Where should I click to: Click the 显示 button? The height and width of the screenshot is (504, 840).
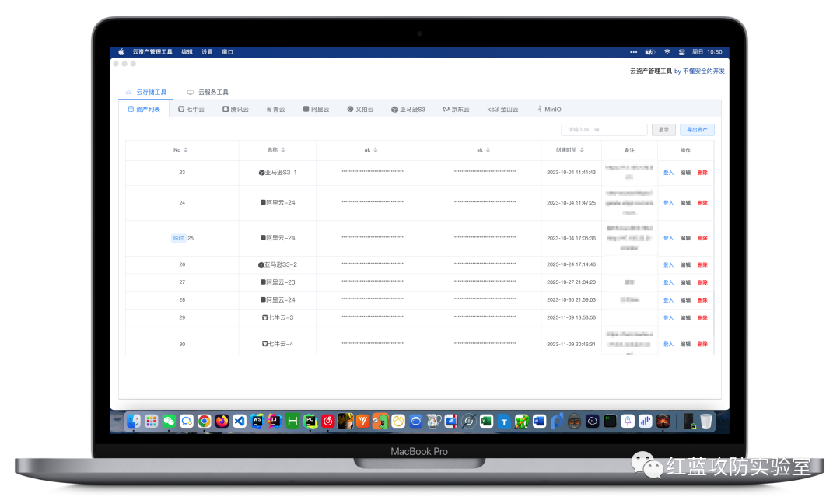pos(663,130)
